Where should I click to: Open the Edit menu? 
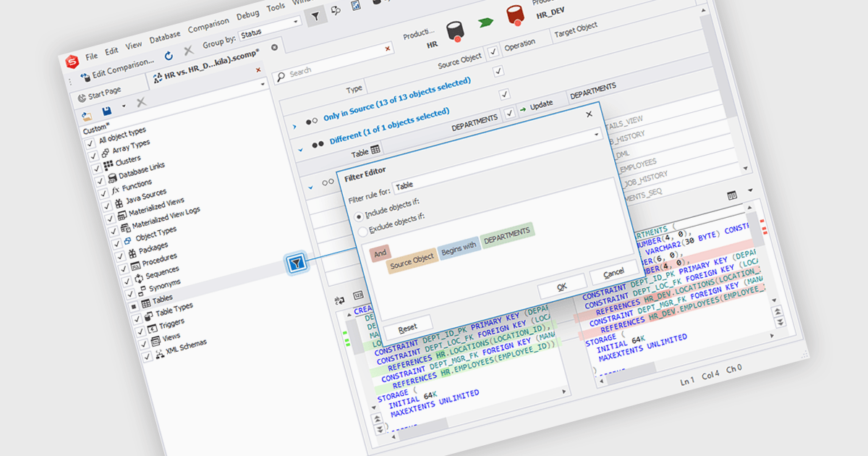111,51
